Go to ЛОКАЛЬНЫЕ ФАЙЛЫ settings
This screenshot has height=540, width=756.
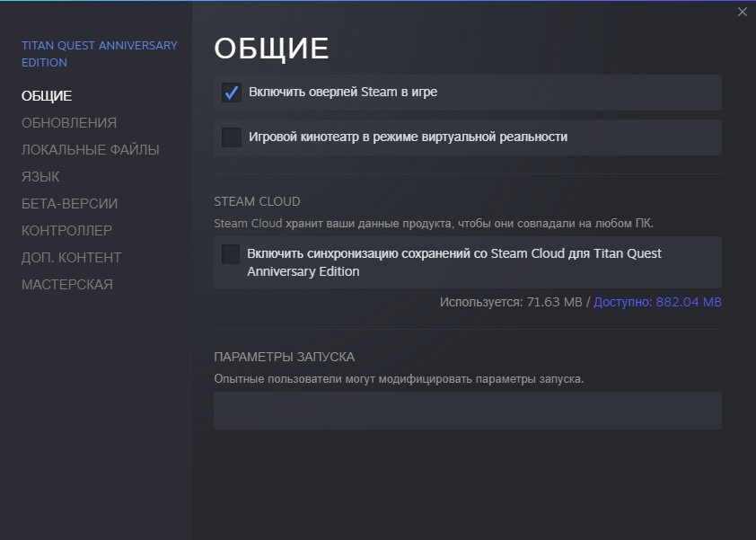coord(90,150)
